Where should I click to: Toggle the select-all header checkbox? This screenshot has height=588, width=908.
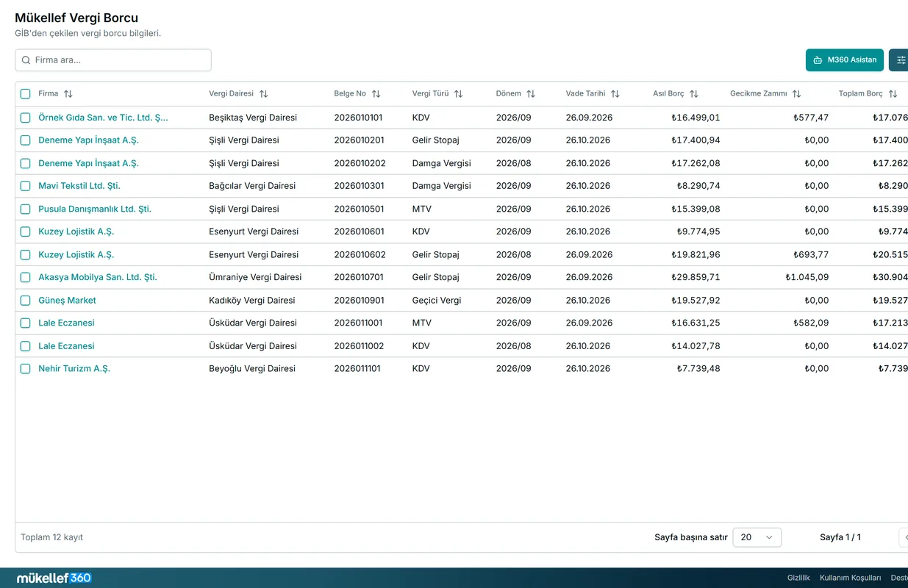point(26,94)
